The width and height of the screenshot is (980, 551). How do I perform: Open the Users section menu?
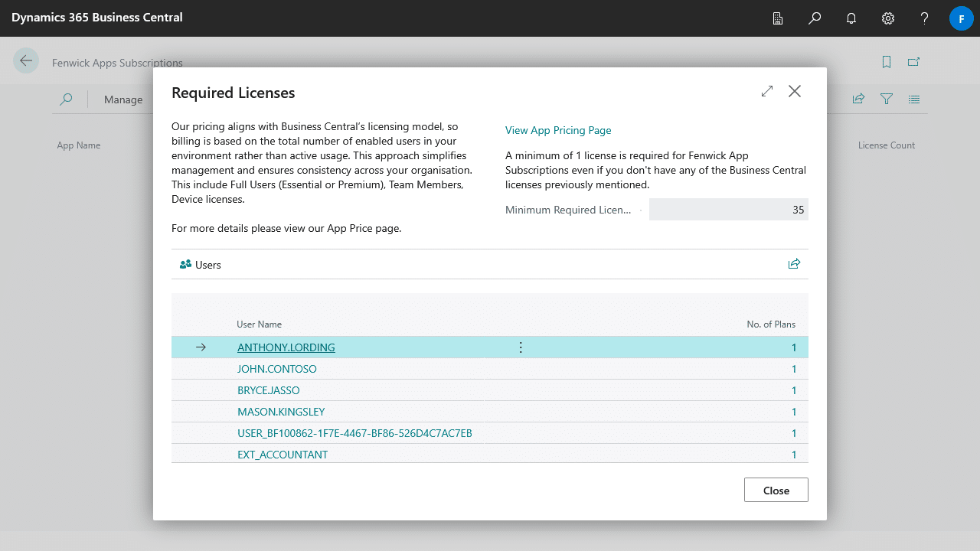(201, 265)
